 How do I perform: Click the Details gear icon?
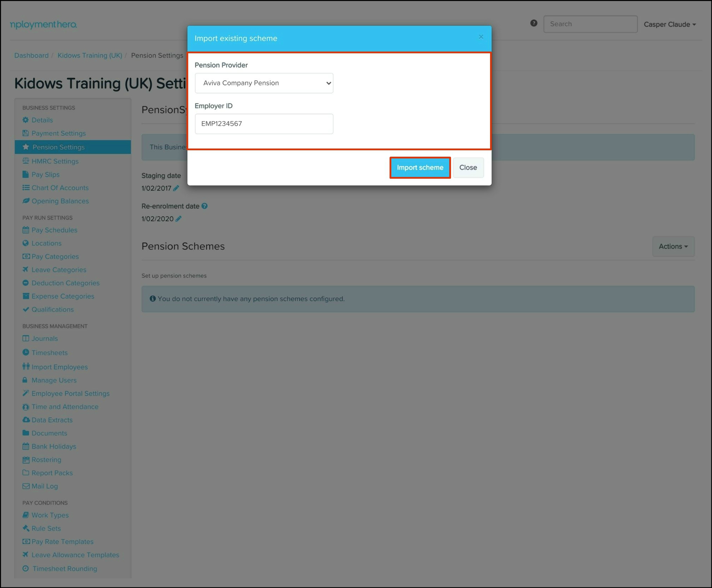pyautogui.click(x=26, y=120)
